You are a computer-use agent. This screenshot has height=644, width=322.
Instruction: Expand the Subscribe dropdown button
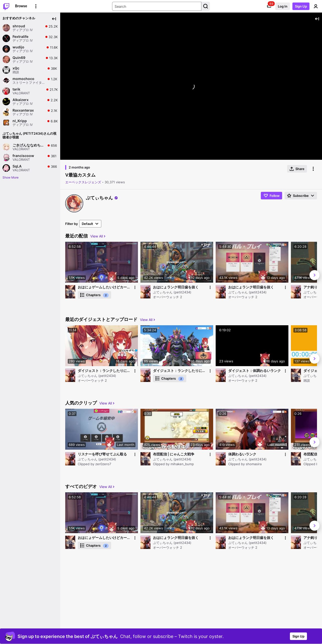[x=301, y=196]
